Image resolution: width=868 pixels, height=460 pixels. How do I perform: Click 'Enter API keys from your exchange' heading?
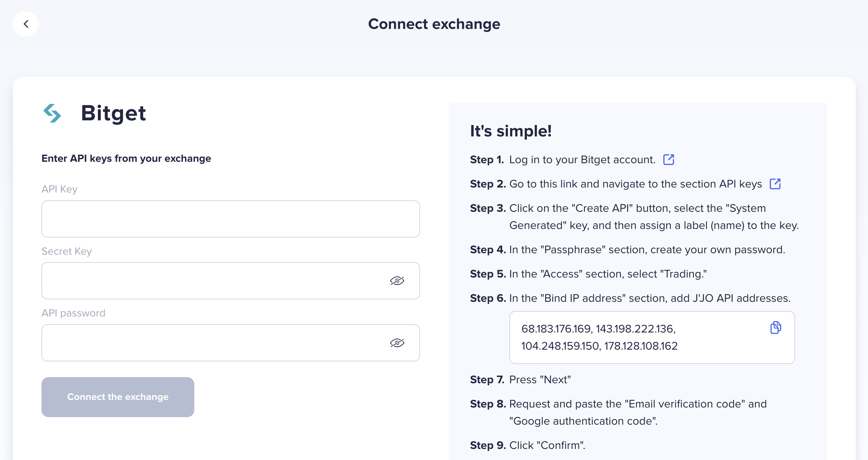126,159
